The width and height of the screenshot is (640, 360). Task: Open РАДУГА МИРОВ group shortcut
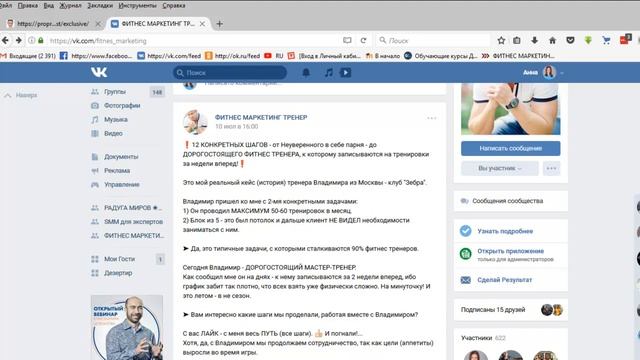(x=127, y=208)
